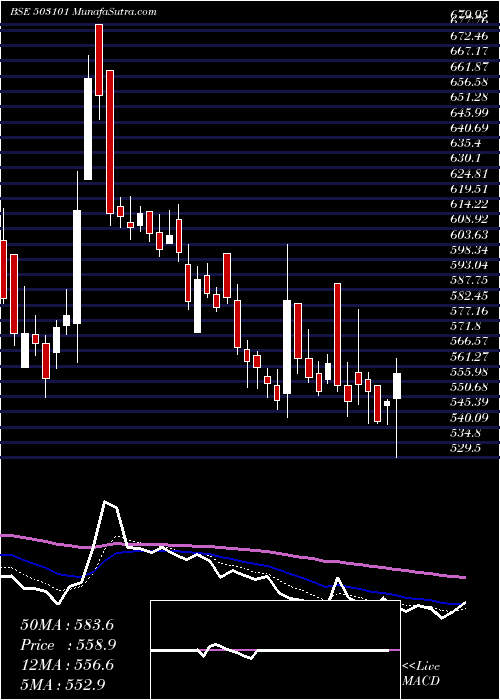Click the 630.1 price axis label
This screenshot has width=500, height=700.
click(466, 158)
